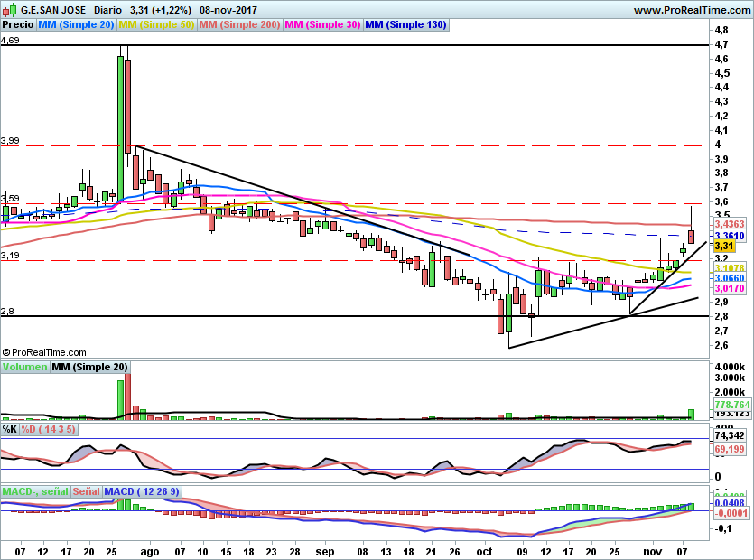Viewport: 754px width, 560px height.
Task: Click the tall late-July volume spike bar
Action: point(119,398)
